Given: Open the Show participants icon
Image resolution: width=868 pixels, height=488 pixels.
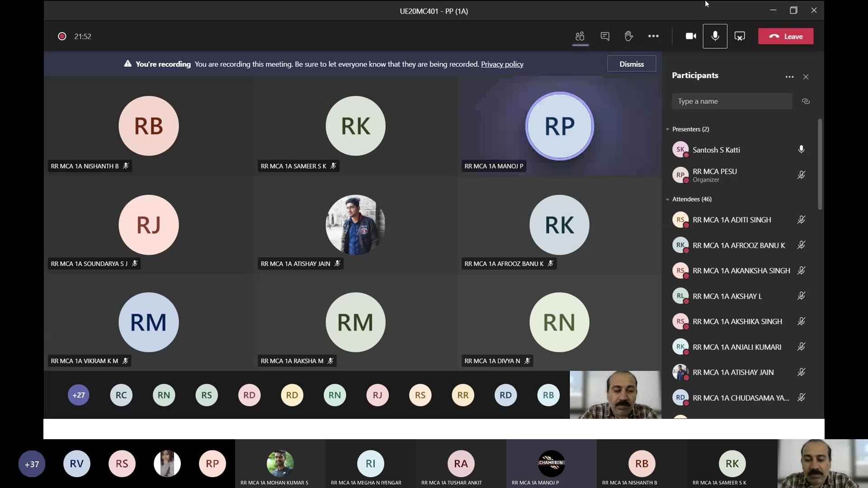Looking at the screenshot, I should pyautogui.click(x=580, y=36).
